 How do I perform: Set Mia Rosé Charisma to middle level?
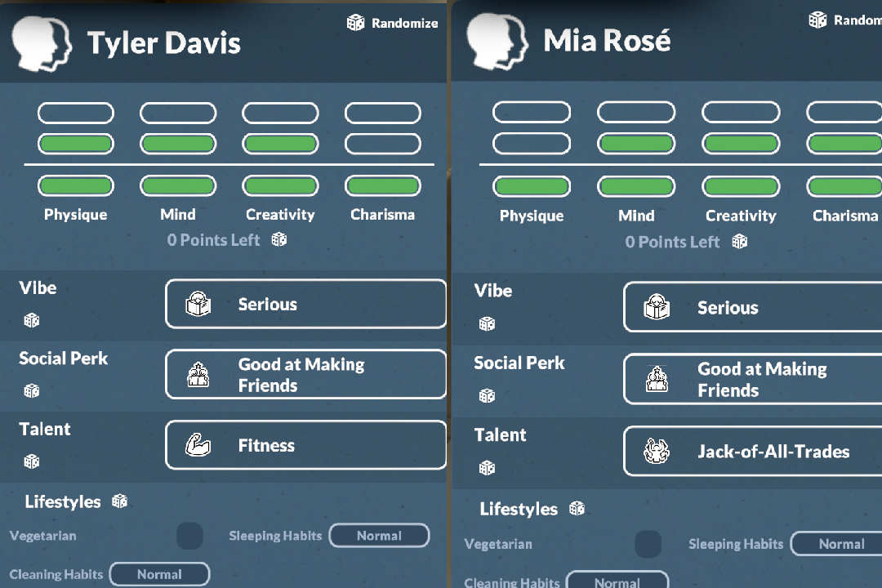click(844, 144)
